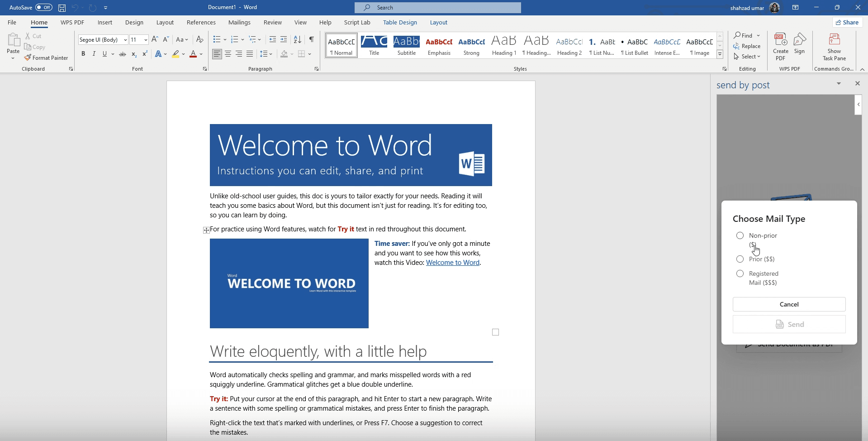Collapse side panel with left chevron

coord(858,105)
